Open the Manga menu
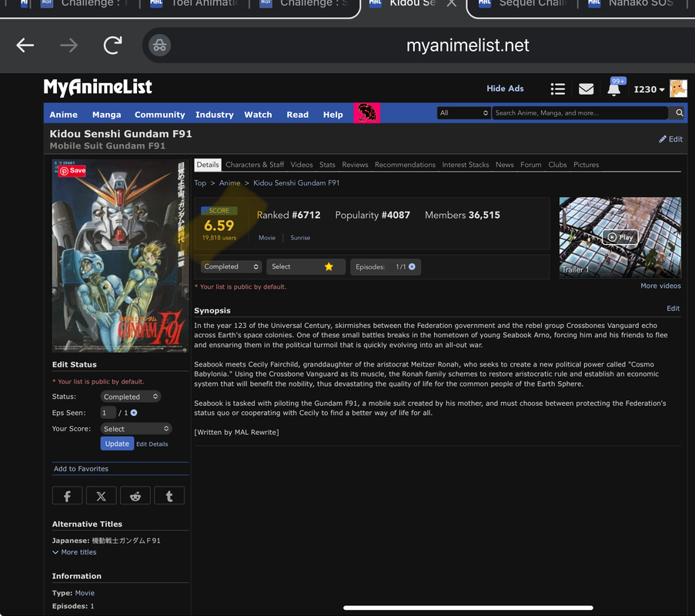The image size is (695, 616). point(106,115)
